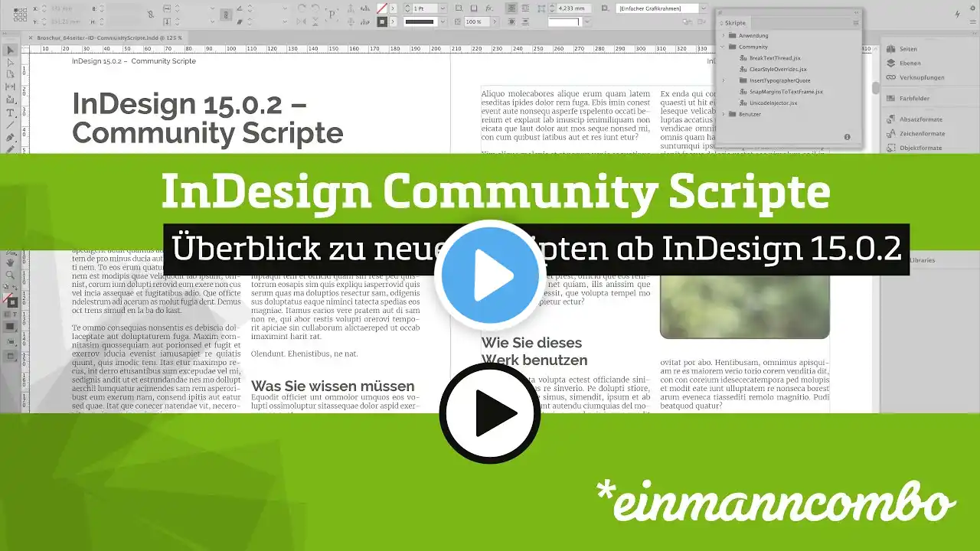Image resolution: width=980 pixels, height=551 pixels.
Task: Click the "Wie Sie dieses Werk benutzen" heading
Action: (x=534, y=351)
